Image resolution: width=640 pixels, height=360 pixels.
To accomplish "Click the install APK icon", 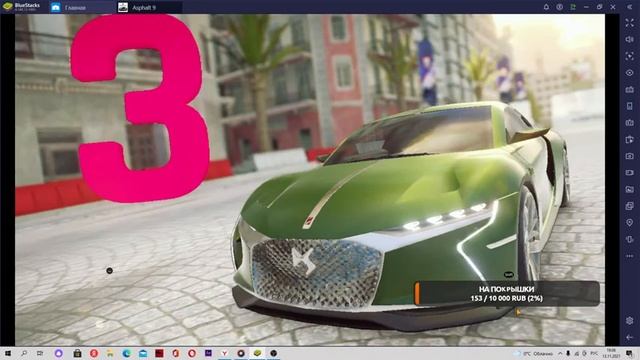I will click(629, 140).
